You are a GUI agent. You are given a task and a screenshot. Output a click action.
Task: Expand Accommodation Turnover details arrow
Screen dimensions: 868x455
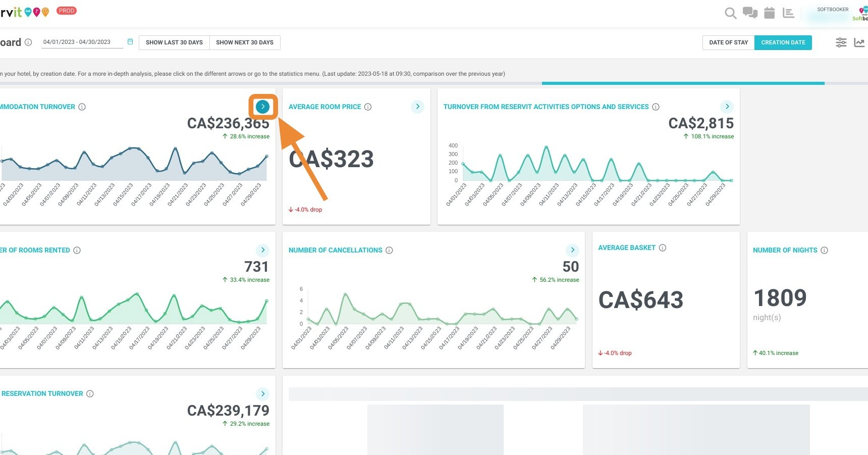coord(262,107)
